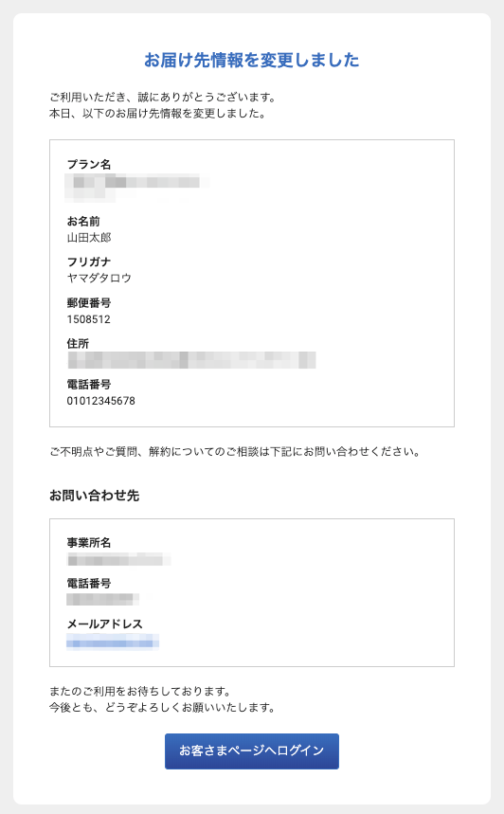Viewport: 504px width, 814px height.
Task: Click the phone number 01012345678
Action: (101, 401)
